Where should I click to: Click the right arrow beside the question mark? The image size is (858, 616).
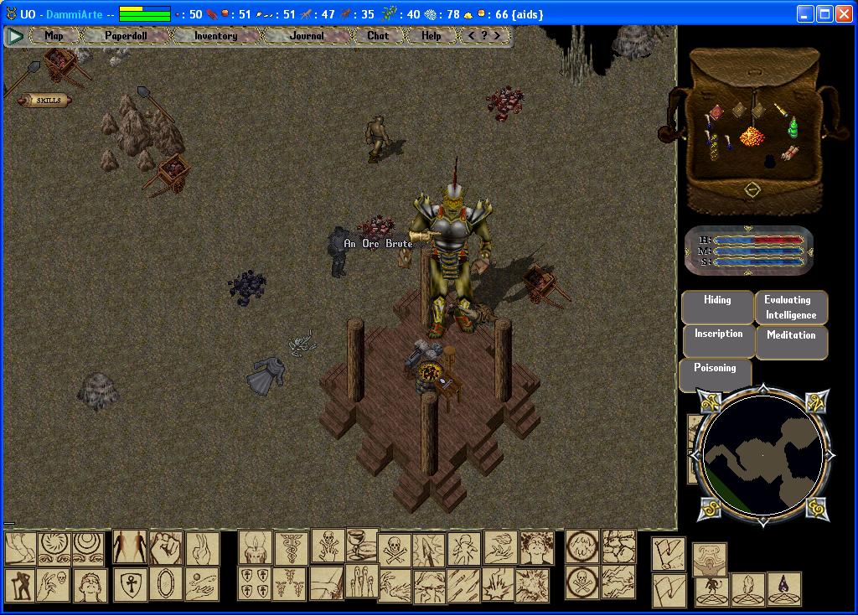(497, 35)
